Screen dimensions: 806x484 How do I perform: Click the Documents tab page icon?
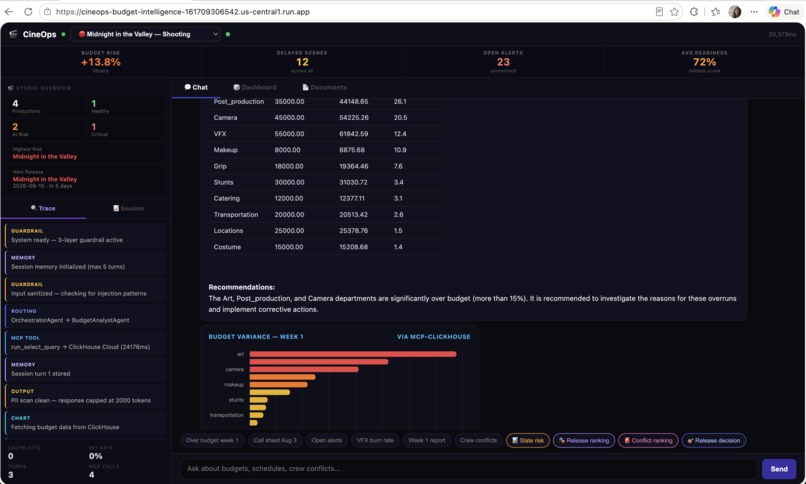(305, 87)
